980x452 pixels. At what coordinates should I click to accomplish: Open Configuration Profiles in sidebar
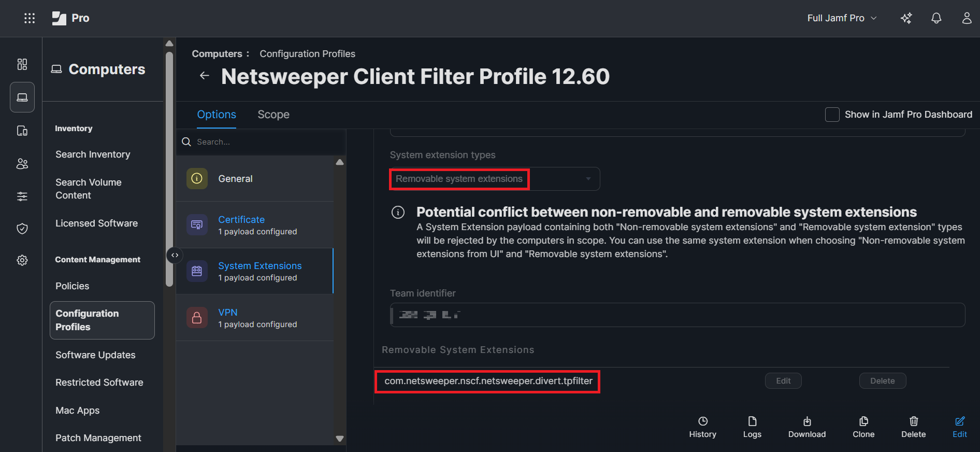(102, 320)
